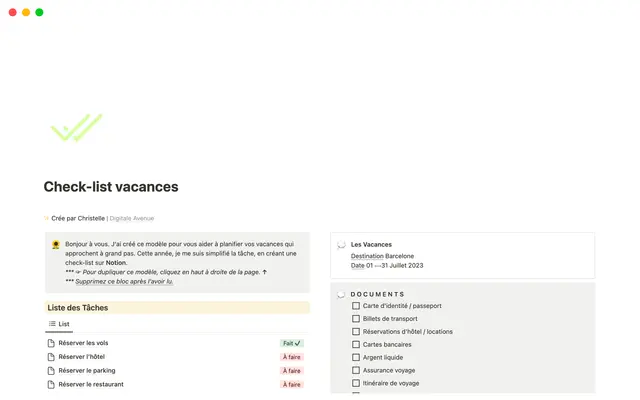Click the icon beside DOCUMENTS heading
Image resolution: width=640 pixels, height=400 pixels.
pyautogui.click(x=341, y=294)
